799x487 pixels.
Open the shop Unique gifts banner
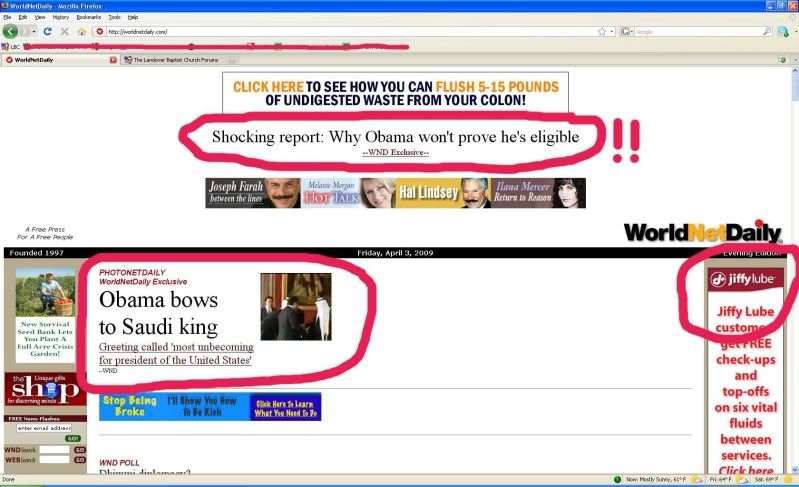[x=45, y=389]
